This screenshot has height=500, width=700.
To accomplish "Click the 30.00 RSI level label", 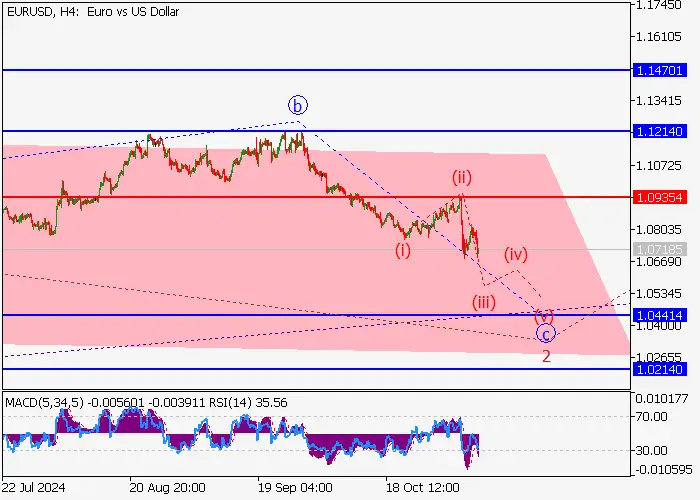I will [x=652, y=450].
